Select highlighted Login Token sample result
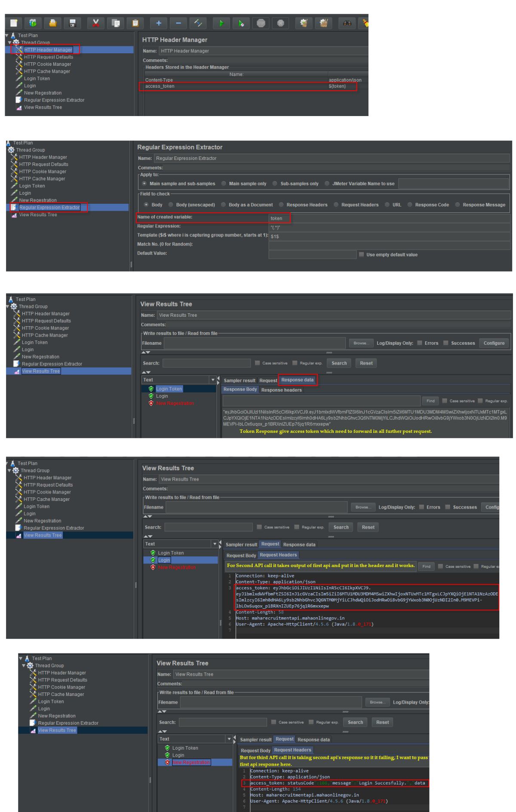Image resolution: width=516 pixels, height=812 pixels. coord(169,389)
